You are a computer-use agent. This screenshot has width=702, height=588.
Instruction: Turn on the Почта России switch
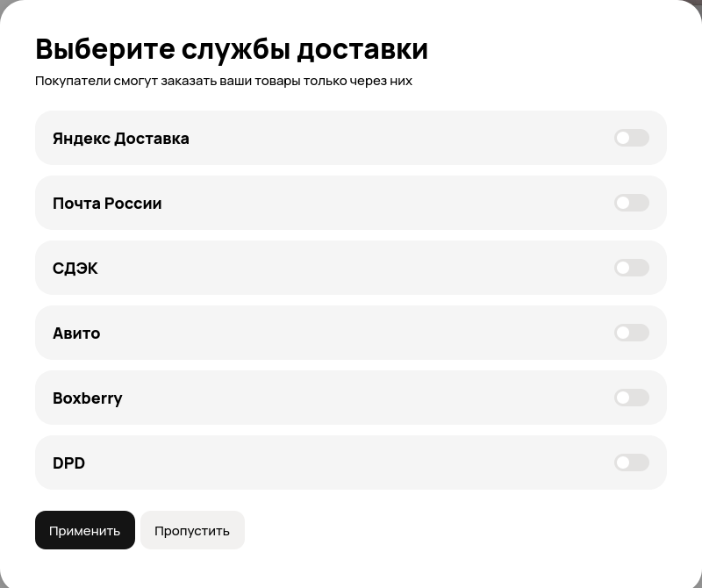(631, 203)
